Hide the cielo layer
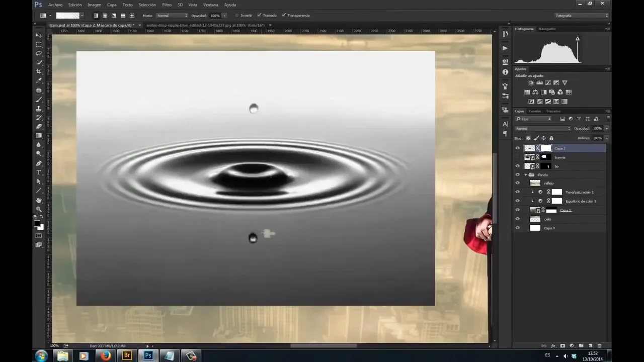644x362 pixels. coord(518,219)
